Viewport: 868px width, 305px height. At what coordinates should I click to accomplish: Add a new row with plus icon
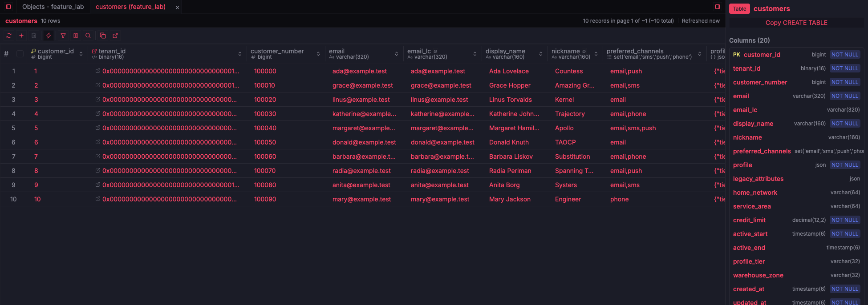click(x=21, y=36)
